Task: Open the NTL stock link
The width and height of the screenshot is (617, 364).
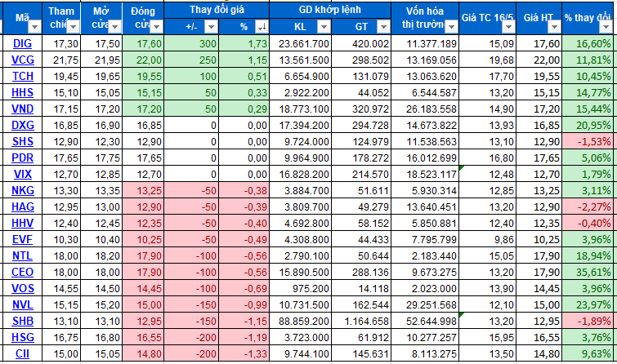Action: pyautogui.click(x=22, y=256)
